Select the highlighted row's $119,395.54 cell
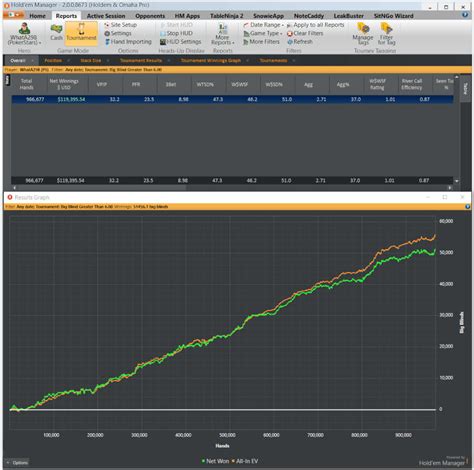474x470 pixels. (71, 99)
